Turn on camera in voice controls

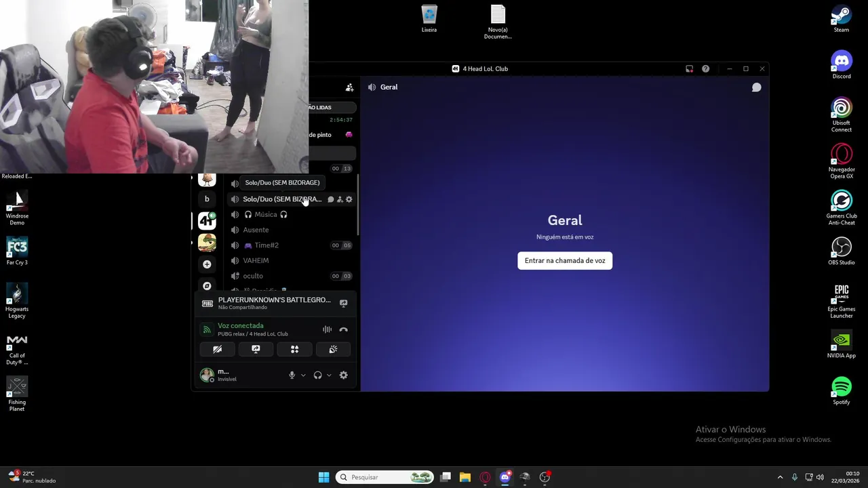click(x=217, y=349)
